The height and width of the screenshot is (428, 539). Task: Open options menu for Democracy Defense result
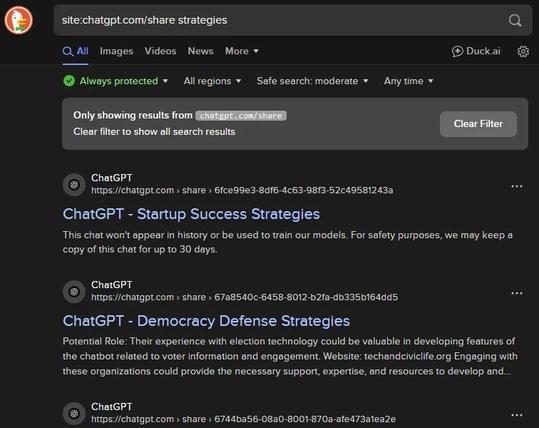tap(516, 293)
